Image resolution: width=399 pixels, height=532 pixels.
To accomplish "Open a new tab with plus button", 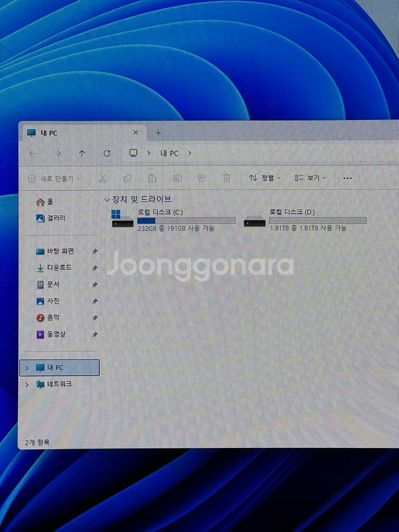I will (158, 133).
